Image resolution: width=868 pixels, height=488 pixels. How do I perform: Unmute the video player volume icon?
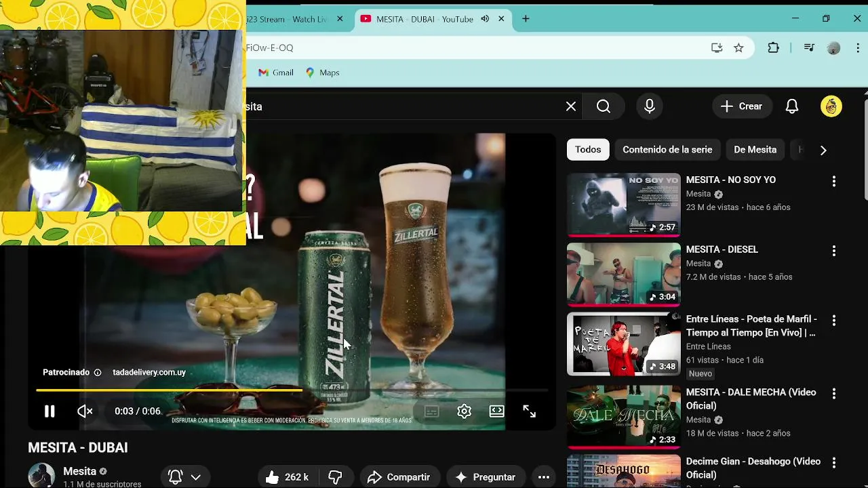click(x=85, y=411)
